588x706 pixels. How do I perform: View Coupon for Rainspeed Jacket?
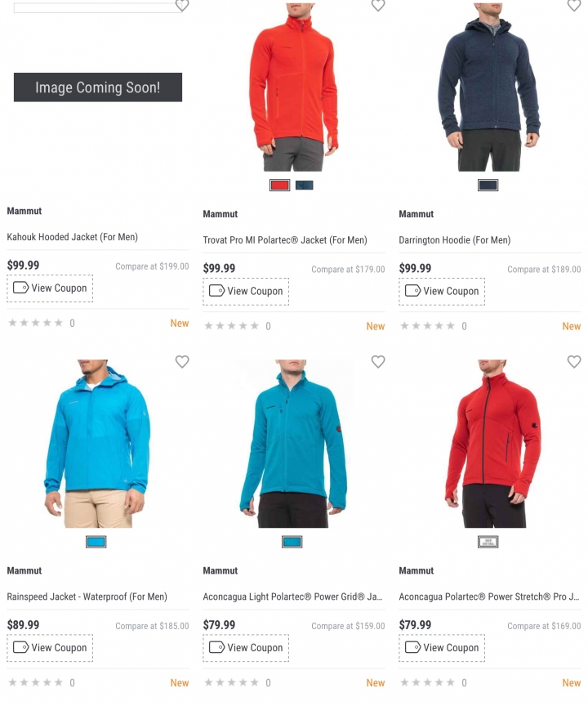point(50,648)
